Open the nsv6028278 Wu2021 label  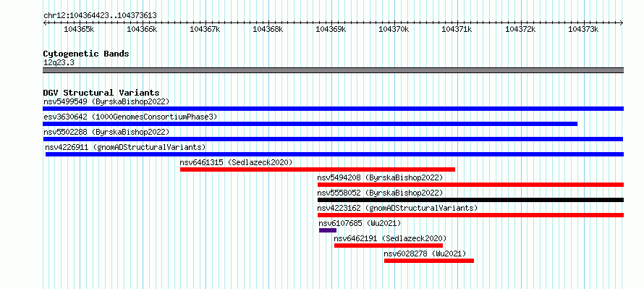(x=425, y=254)
